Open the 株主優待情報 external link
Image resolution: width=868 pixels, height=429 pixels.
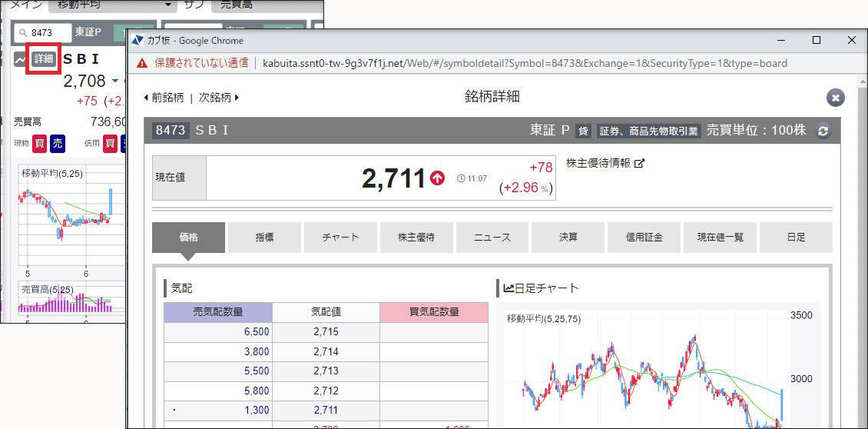coord(605,164)
